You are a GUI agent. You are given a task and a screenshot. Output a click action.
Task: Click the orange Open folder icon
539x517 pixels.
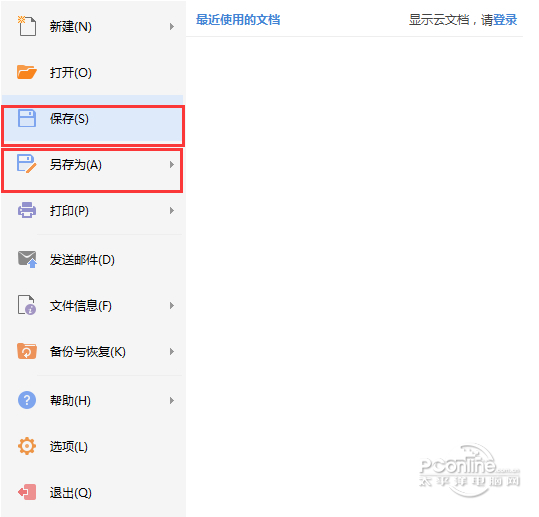point(27,72)
